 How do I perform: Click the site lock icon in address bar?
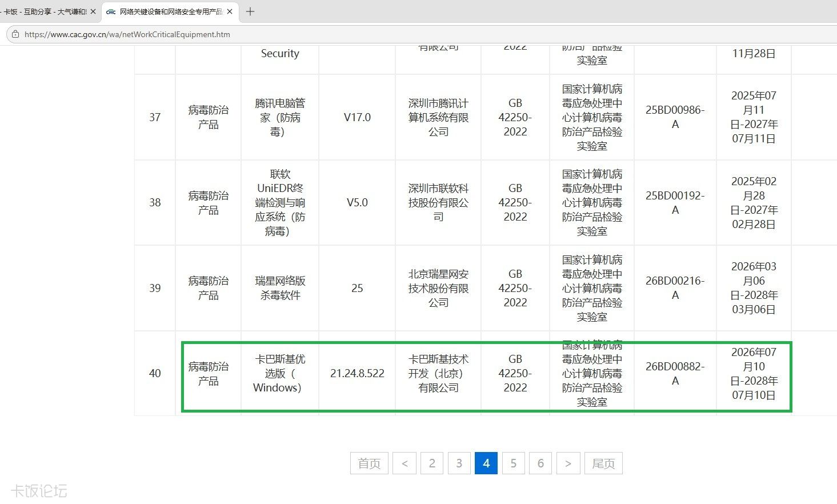click(x=15, y=34)
